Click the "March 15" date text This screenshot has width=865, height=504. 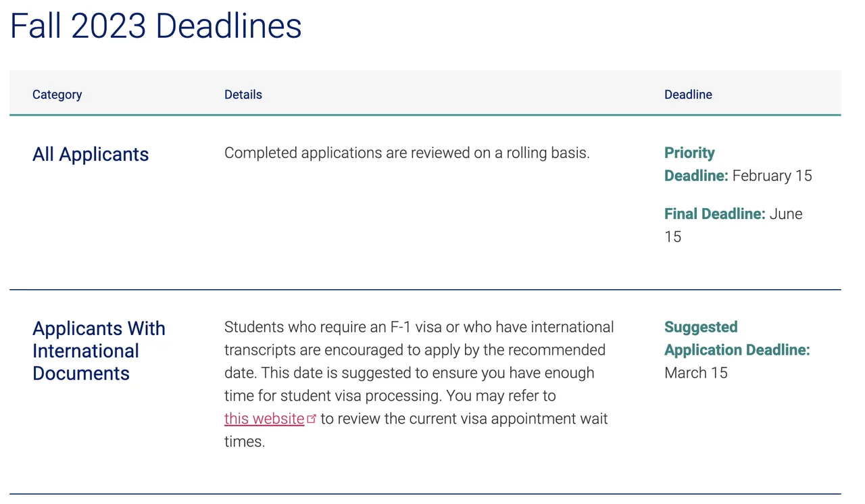(x=696, y=373)
